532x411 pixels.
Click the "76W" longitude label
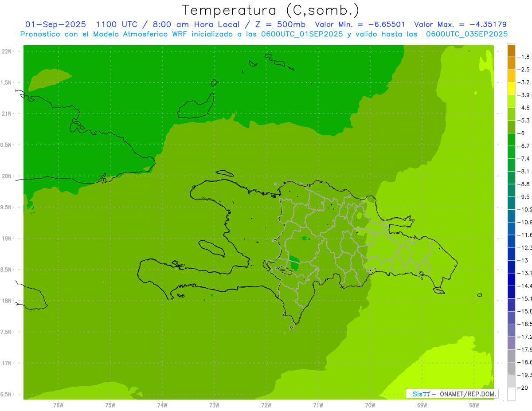(x=58, y=405)
